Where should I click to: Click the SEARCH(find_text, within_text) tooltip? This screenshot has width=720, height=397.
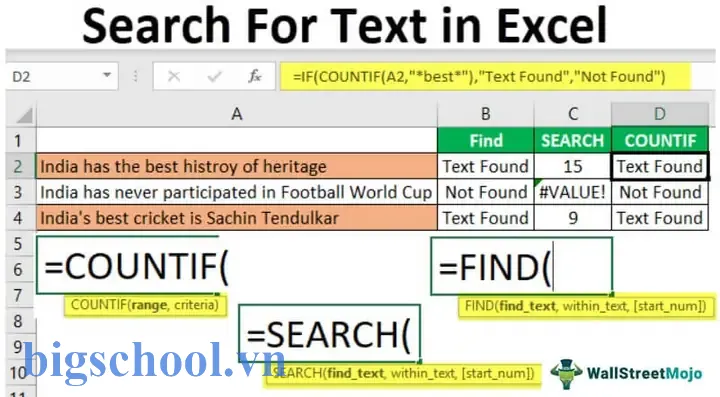pyautogui.click(x=403, y=374)
